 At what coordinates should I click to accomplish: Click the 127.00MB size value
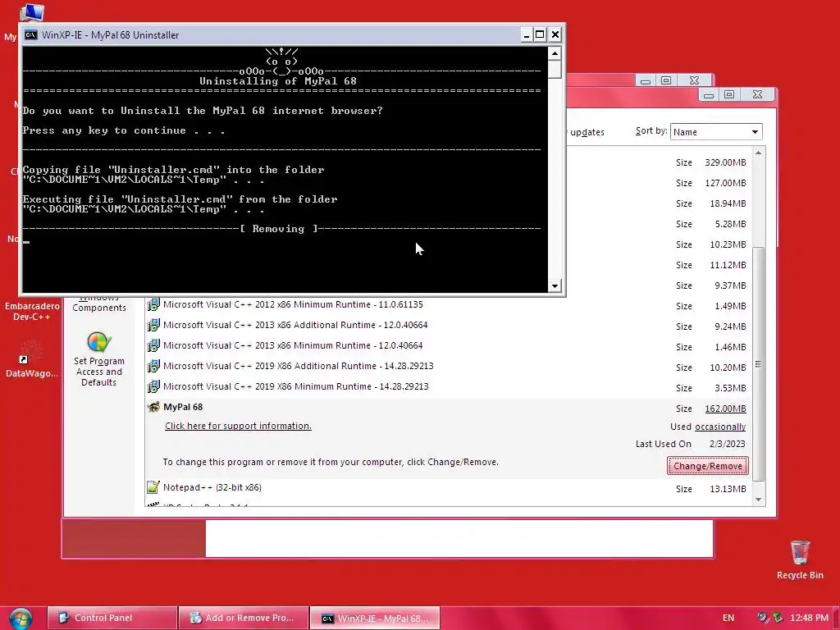(725, 183)
